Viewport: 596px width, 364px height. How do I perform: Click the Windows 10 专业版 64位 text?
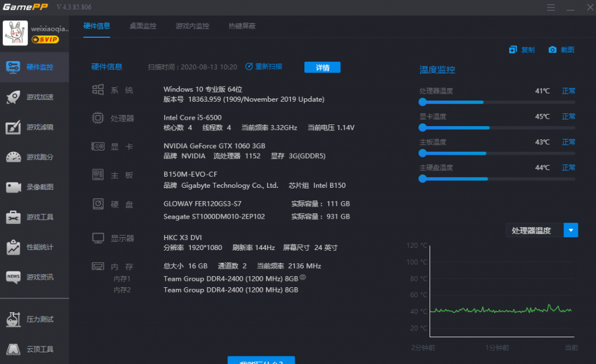point(203,89)
